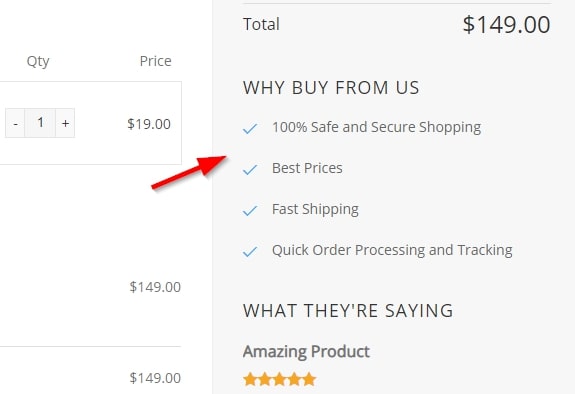Click the Amazing Product review title
Screen dimensions: 575x394
(306, 351)
